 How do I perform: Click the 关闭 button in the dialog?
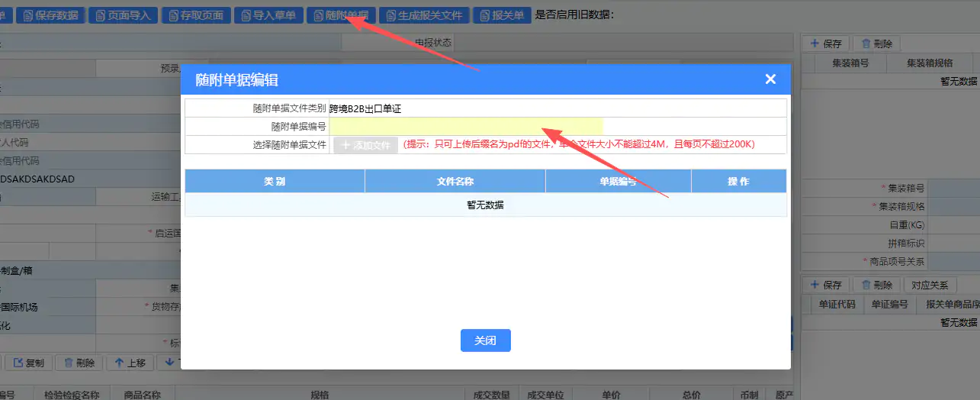coord(485,340)
